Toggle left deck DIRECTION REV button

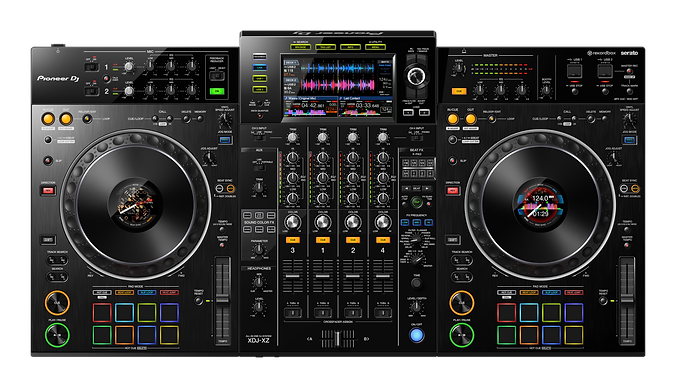pyautogui.click(x=48, y=191)
